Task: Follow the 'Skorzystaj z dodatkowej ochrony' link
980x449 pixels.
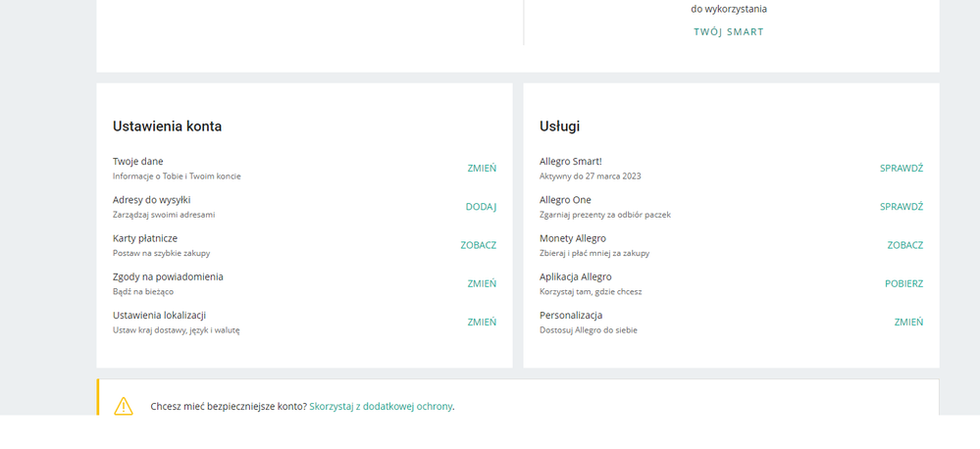Action: click(x=381, y=406)
